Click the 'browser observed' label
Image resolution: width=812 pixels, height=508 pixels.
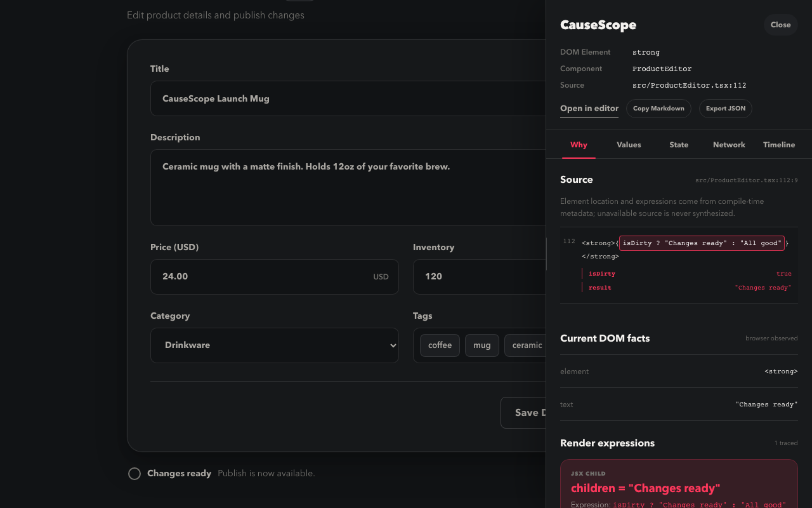(x=771, y=338)
